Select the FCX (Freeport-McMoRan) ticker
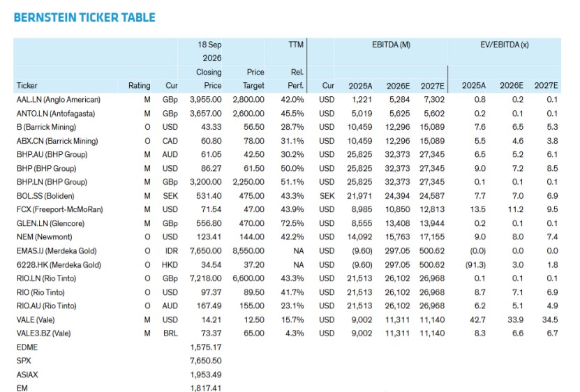Viewport: 580px width, 392px height. (59, 209)
